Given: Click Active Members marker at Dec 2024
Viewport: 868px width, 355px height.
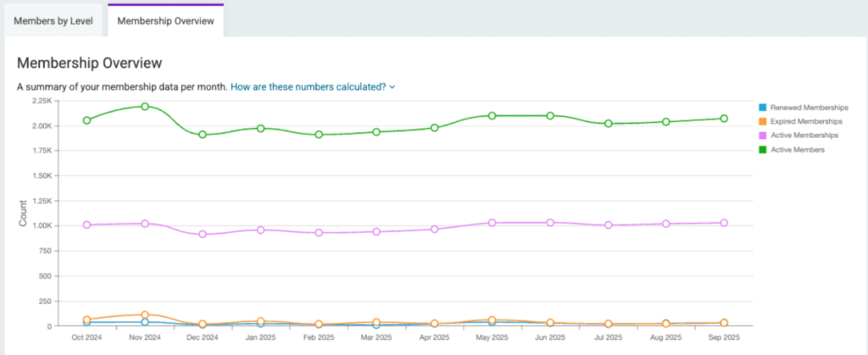Looking at the screenshot, I should click(x=203, y=135).
